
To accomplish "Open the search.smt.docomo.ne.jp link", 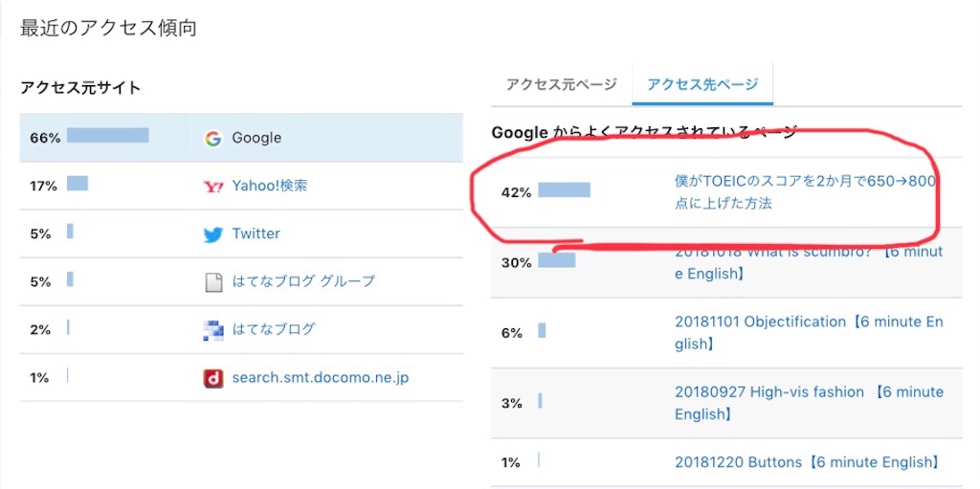I will 320,378.
